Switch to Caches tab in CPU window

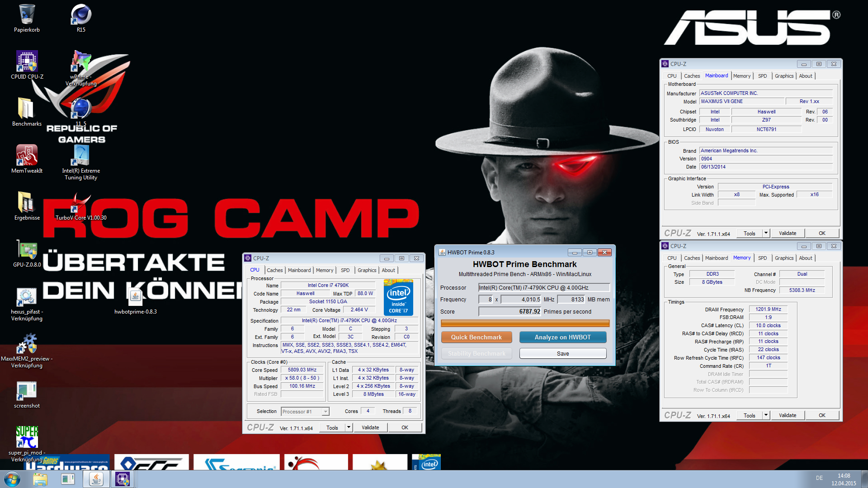click(x=274, y=270)
